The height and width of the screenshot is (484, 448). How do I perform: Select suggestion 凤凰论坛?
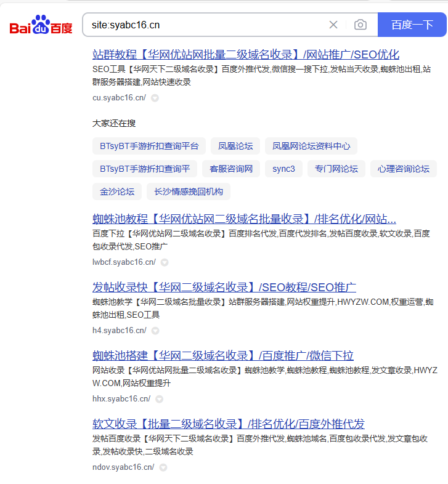coord(235,146)
